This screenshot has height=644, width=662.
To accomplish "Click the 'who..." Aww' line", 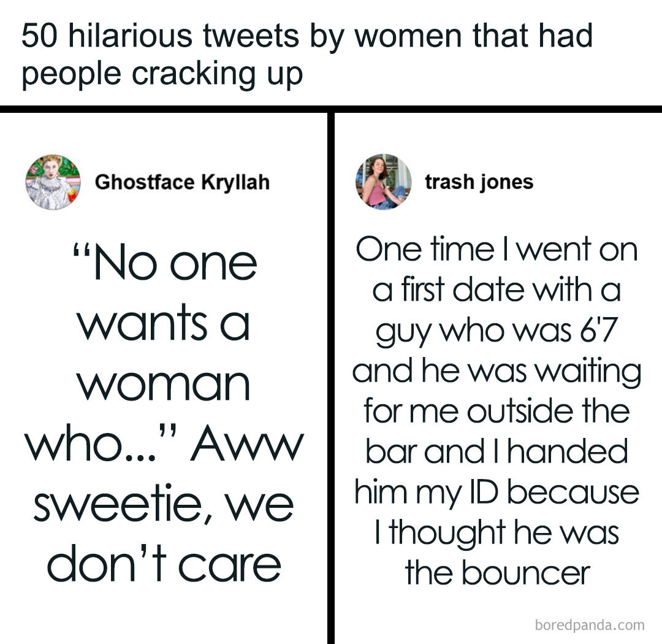I will [164, 445].
